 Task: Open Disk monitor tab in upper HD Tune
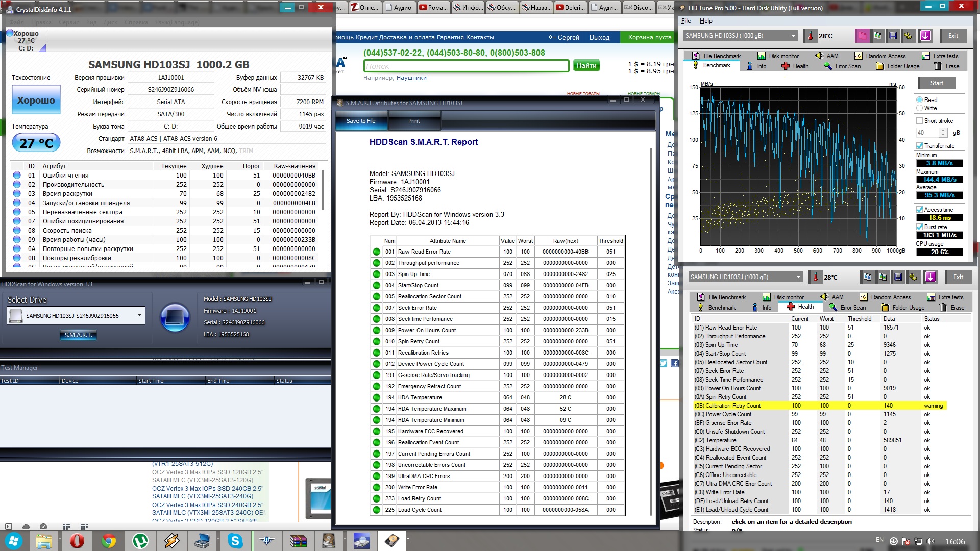click(778, 56)
